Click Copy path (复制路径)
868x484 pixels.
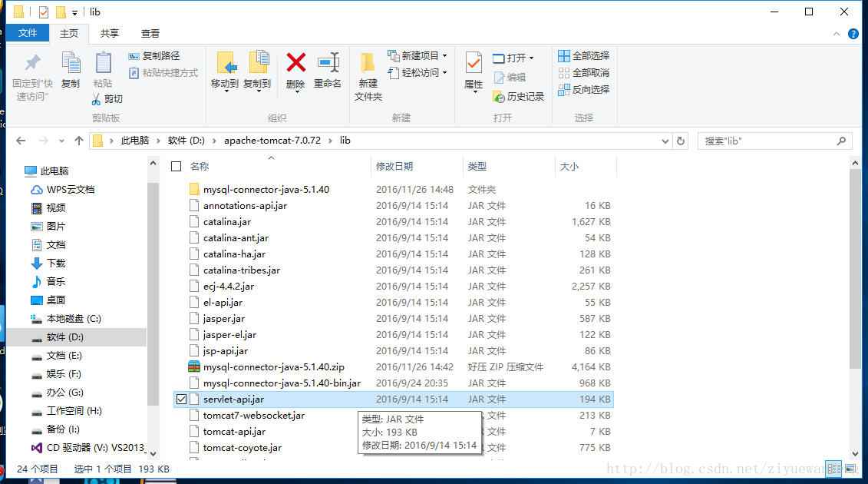pyautogui.click(x=154, y=56)
